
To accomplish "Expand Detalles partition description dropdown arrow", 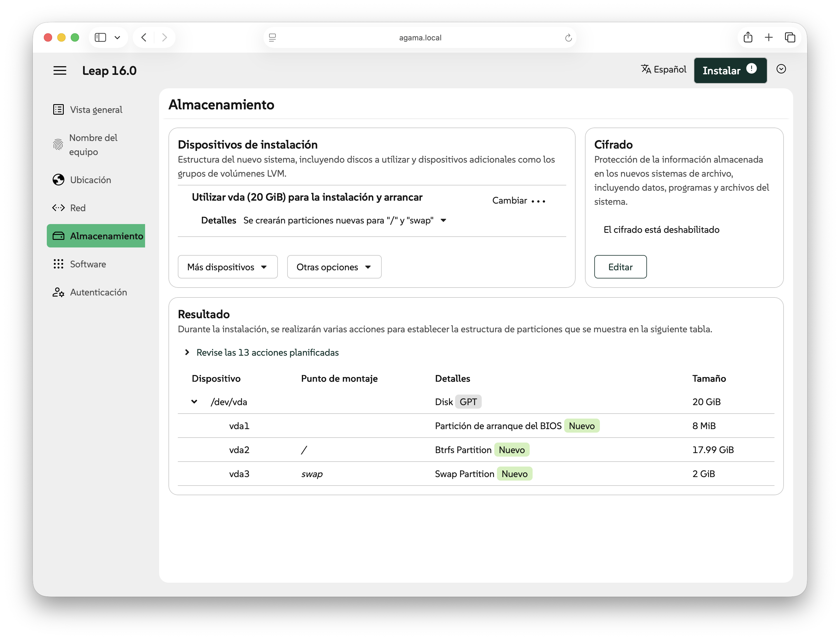I will tap(443, 221).
